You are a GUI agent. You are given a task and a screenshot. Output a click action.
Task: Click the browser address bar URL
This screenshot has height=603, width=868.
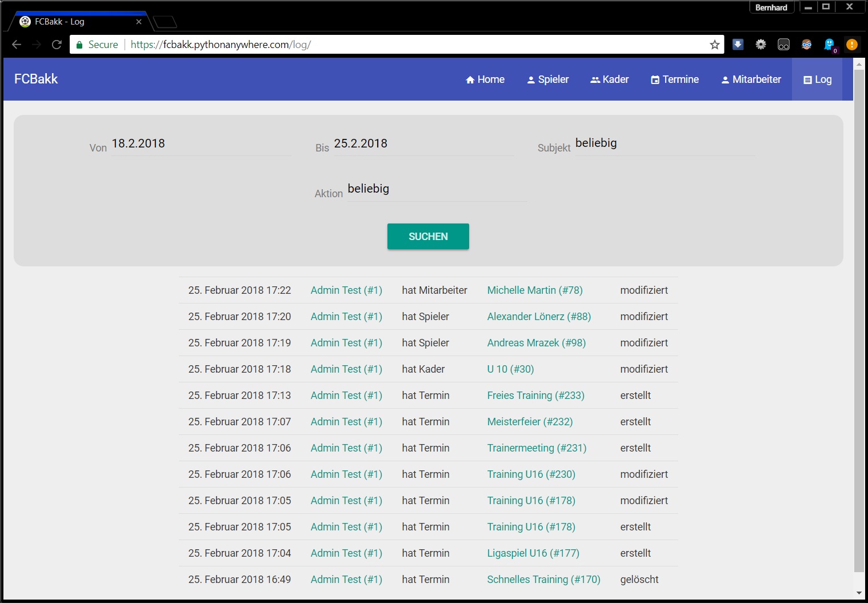221,45
